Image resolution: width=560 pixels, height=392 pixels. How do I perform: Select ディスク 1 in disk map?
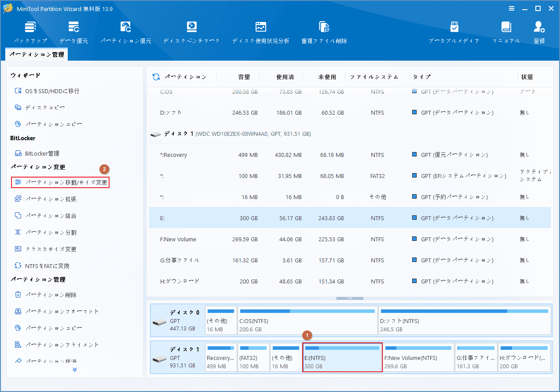[x=178, y=358]
